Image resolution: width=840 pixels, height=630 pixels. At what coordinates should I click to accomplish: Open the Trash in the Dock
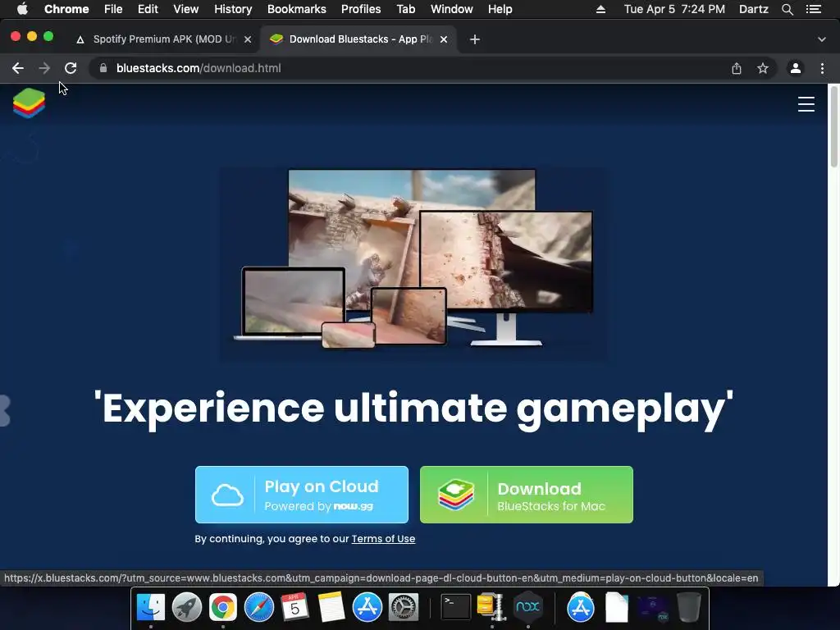(689, 607)
